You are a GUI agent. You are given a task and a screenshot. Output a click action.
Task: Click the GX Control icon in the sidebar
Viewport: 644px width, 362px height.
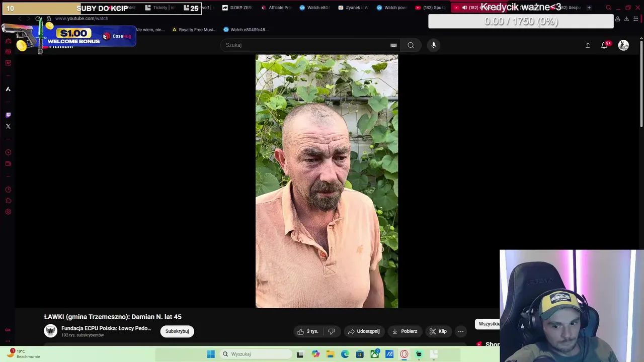pos(8,330)
